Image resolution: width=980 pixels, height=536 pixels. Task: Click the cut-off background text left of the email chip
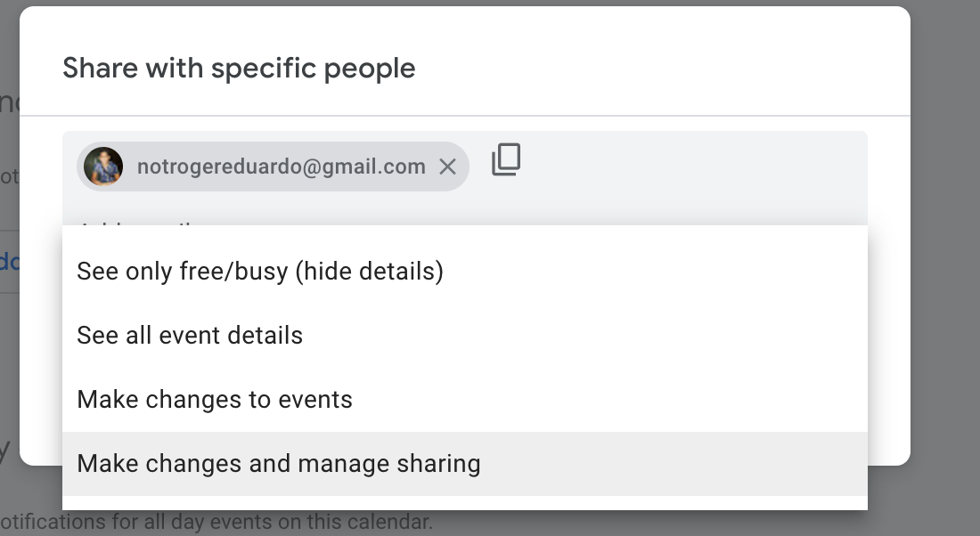[8, 177]
